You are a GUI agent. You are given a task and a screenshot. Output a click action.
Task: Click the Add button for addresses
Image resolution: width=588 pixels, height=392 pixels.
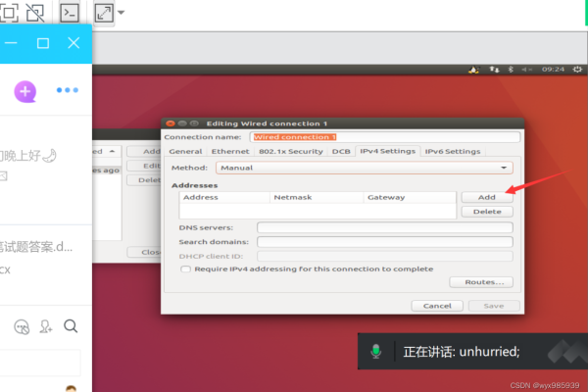486,197
